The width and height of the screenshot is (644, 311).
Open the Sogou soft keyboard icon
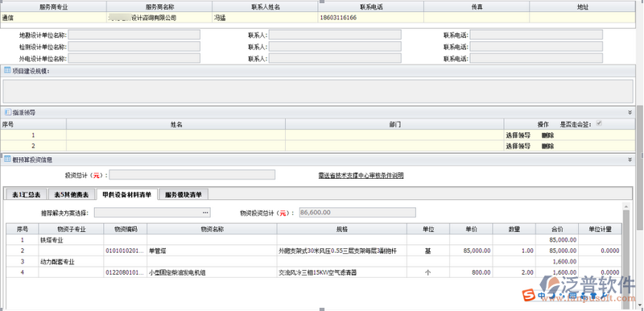point(572,296)
